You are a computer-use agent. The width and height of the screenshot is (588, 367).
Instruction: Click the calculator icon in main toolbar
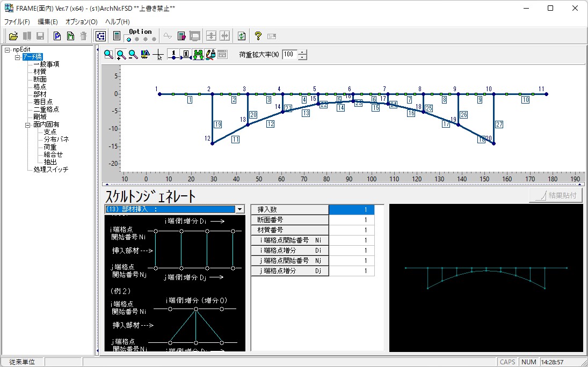pyautogui.click(x=117, y=36)
